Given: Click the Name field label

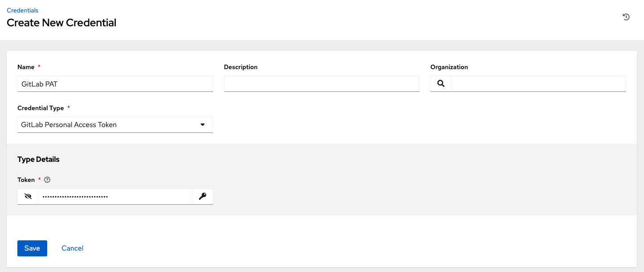Looking at the screenshot, I should click(26, 67).
